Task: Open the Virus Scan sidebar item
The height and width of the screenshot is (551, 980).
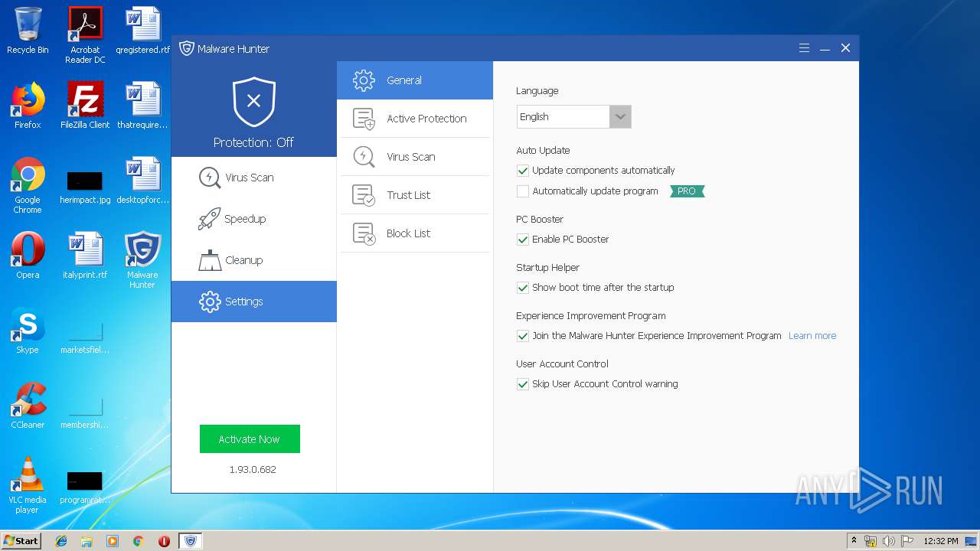Action: coord(254,178)
